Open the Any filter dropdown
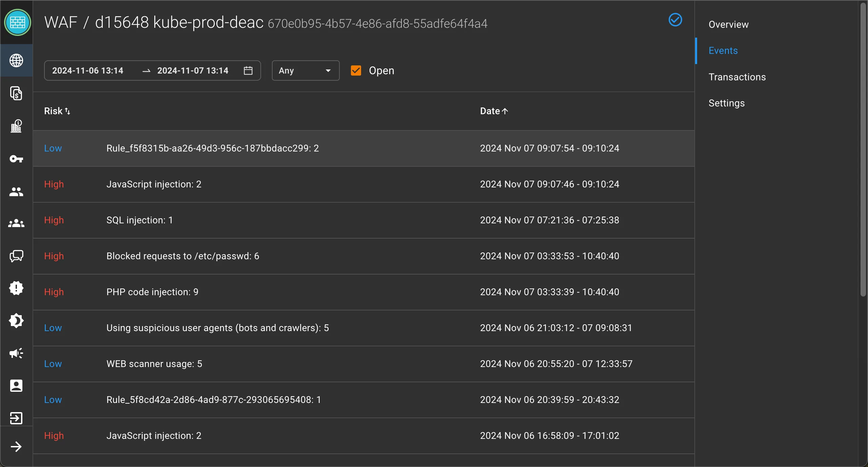Image resolution: width=868 pixels, height=467 pixels. (305, 70)
